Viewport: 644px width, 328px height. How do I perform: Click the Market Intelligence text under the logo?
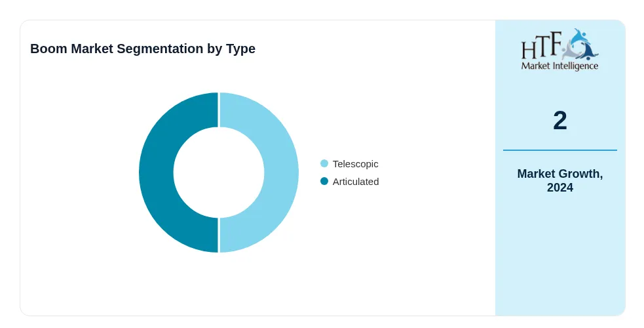(x=559, y=66)
